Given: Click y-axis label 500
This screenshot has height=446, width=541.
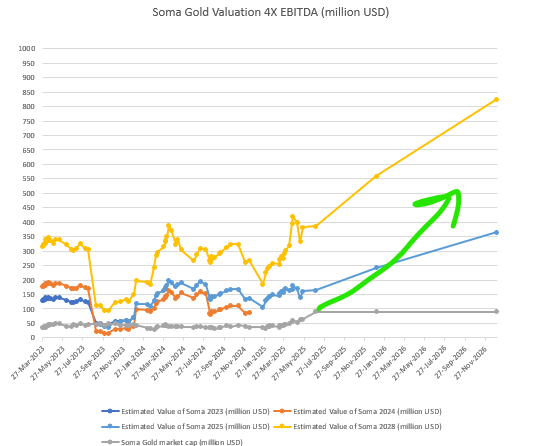Looking at the screenshot, I should click(29, 194).
